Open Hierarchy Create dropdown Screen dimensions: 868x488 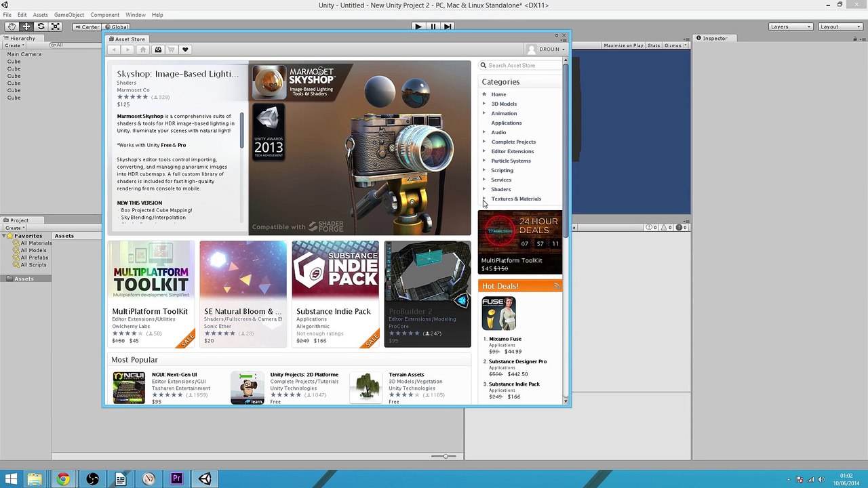pos(14,45)
